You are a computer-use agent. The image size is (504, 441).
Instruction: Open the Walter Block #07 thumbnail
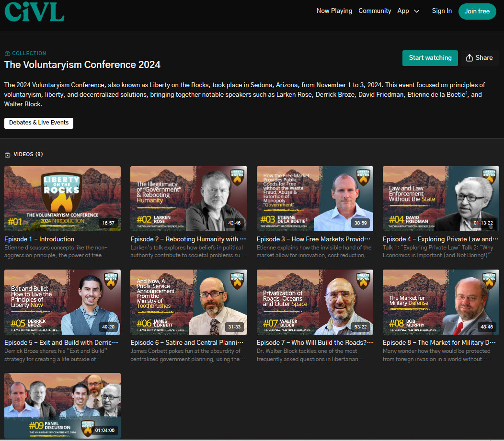(315, 302)
